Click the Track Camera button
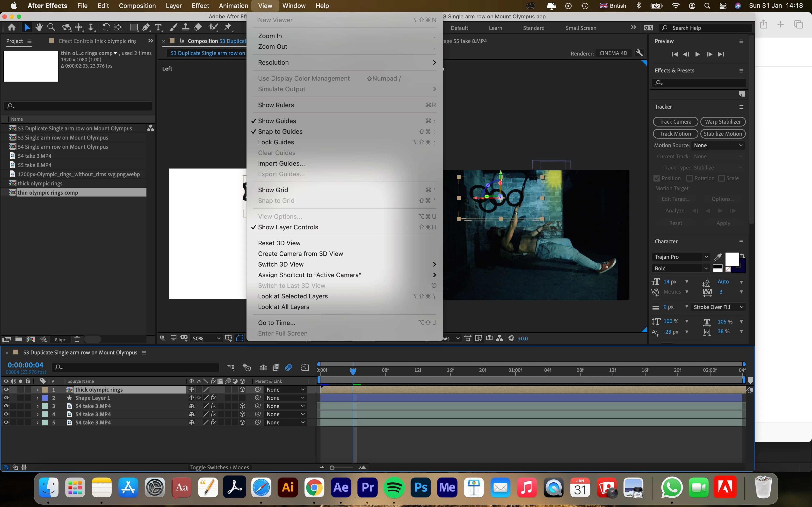Image resolution: width=812 pixels, height=507 pixels. (x=675, y=122)
